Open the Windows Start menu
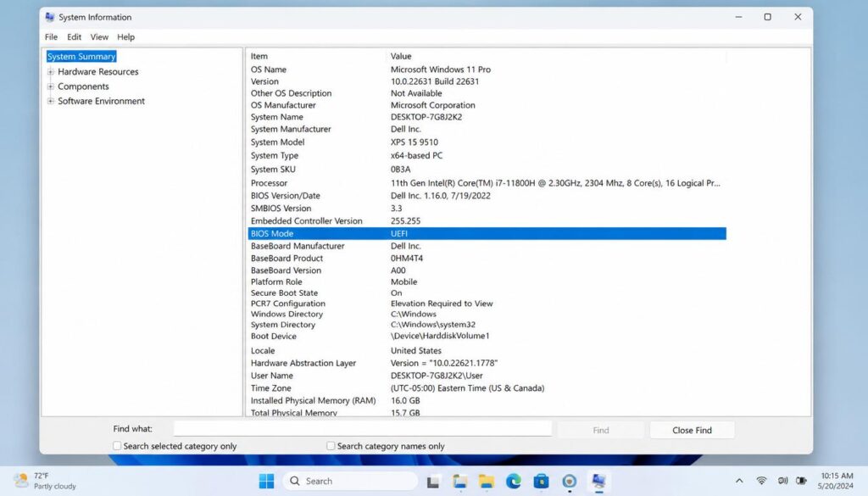 click(266, 481)
